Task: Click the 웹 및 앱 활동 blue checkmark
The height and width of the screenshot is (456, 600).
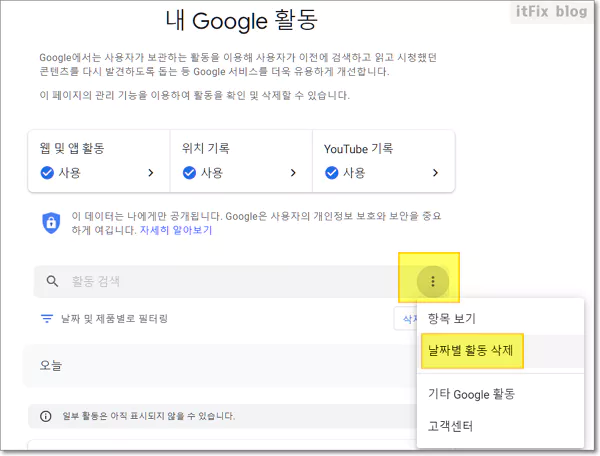Action: point(47,173)
